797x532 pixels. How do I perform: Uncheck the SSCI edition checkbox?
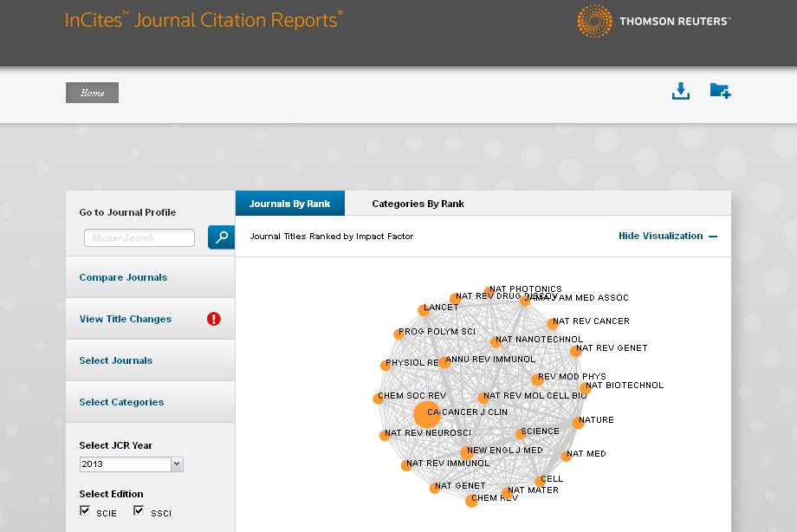pos(139,510)
